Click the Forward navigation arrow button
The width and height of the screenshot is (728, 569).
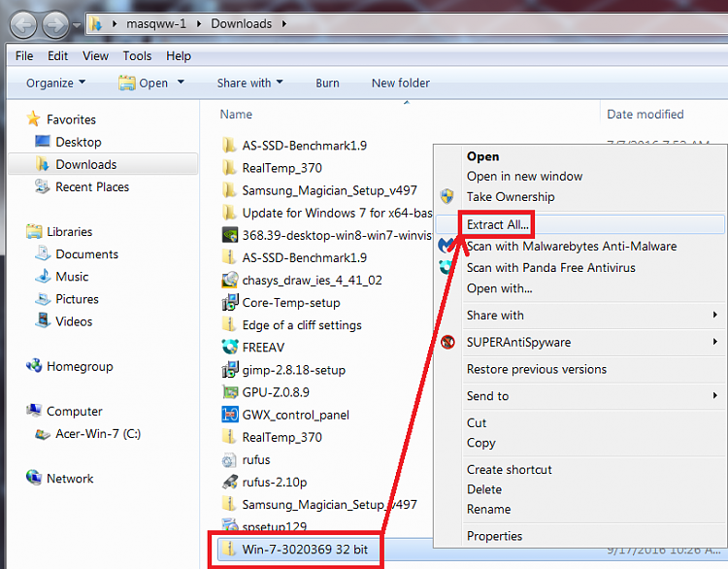[x=55, y=24]
